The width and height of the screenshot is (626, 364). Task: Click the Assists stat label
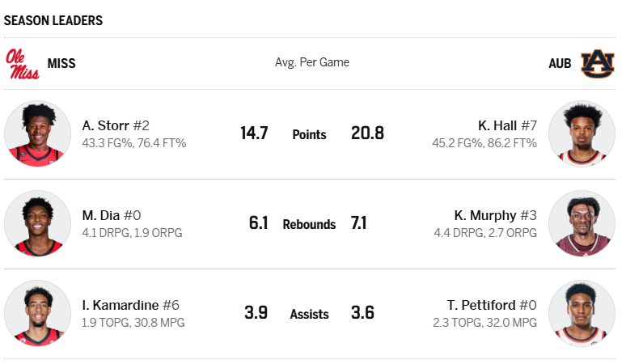click(x=309, y=314)
